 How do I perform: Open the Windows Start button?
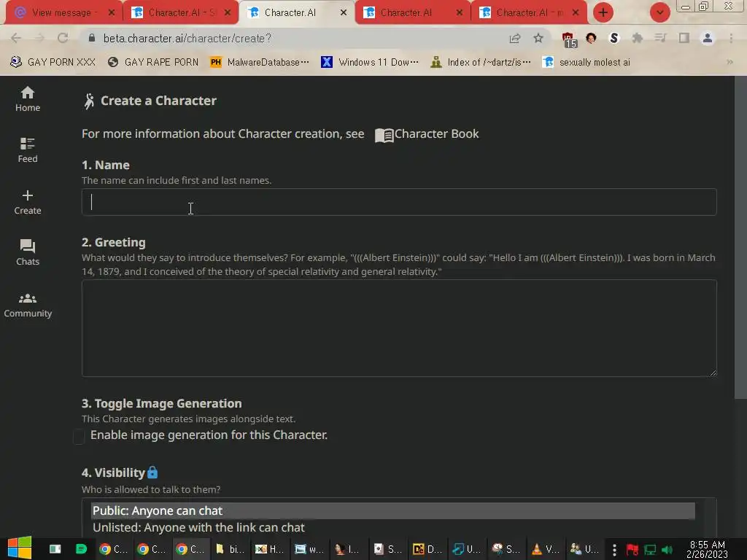20,548
